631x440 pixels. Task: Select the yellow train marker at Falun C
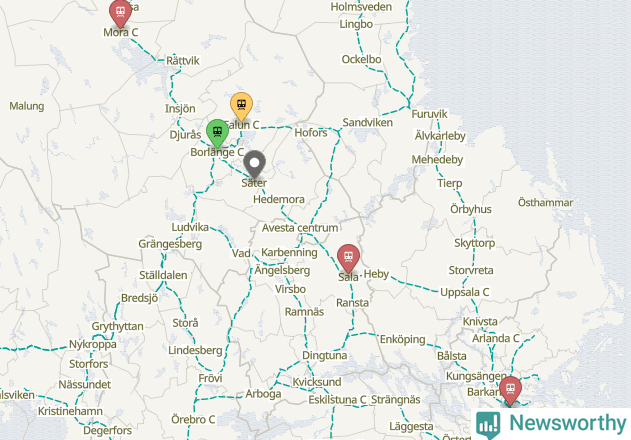241,106
